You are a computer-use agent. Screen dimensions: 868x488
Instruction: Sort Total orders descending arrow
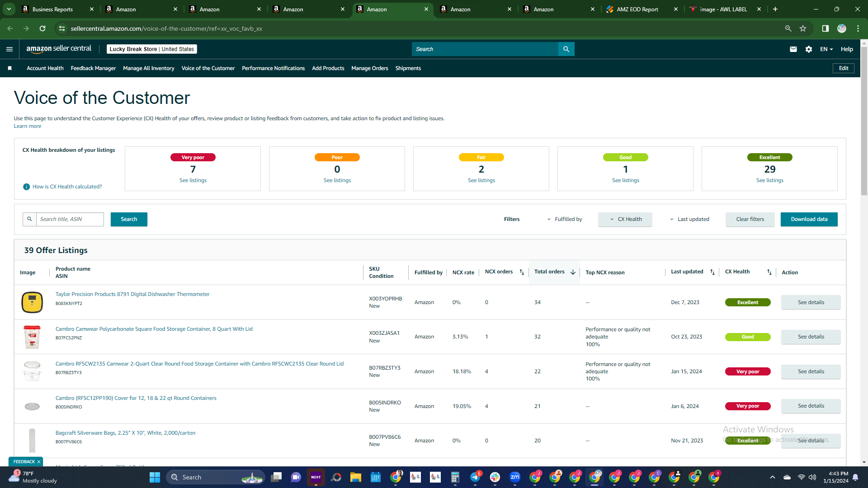[573, 272]
